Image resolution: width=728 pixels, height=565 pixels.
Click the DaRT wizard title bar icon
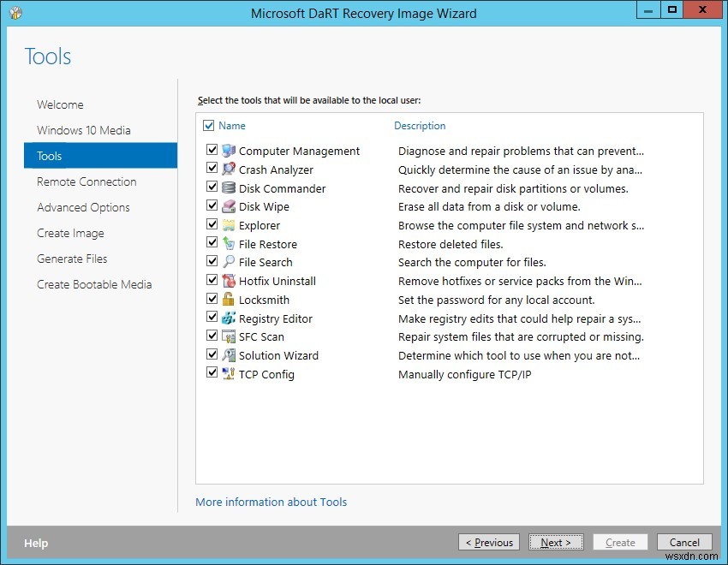tap(15, 13)
